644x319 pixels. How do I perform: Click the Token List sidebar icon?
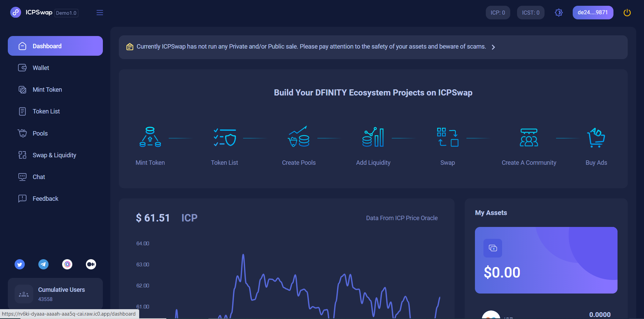coord(22,111)
